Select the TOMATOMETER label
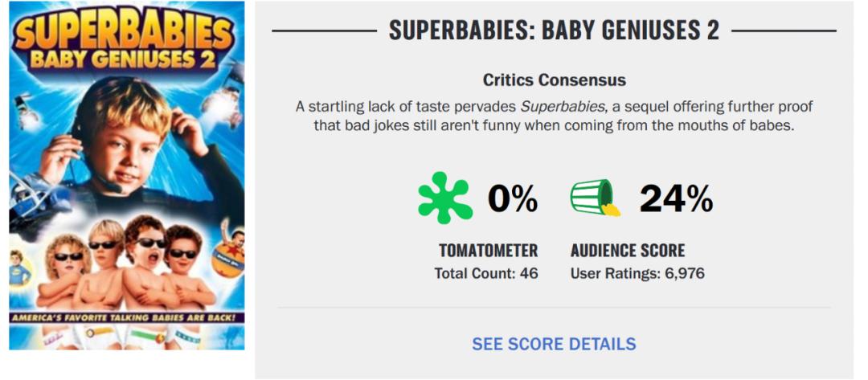Viewport: 868px width, 380px height. pyautogui.click(x=488, y=250)
